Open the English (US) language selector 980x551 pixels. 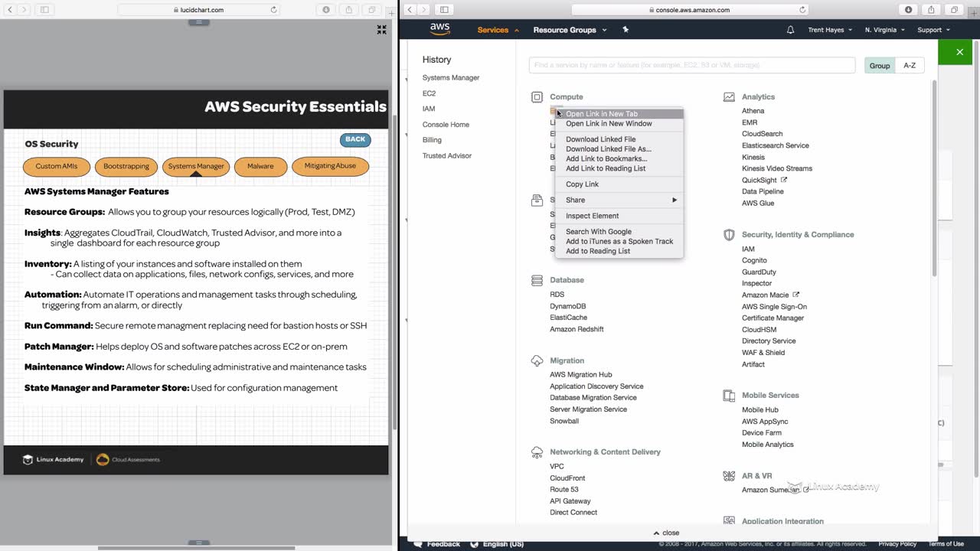[x=498, y=544]
